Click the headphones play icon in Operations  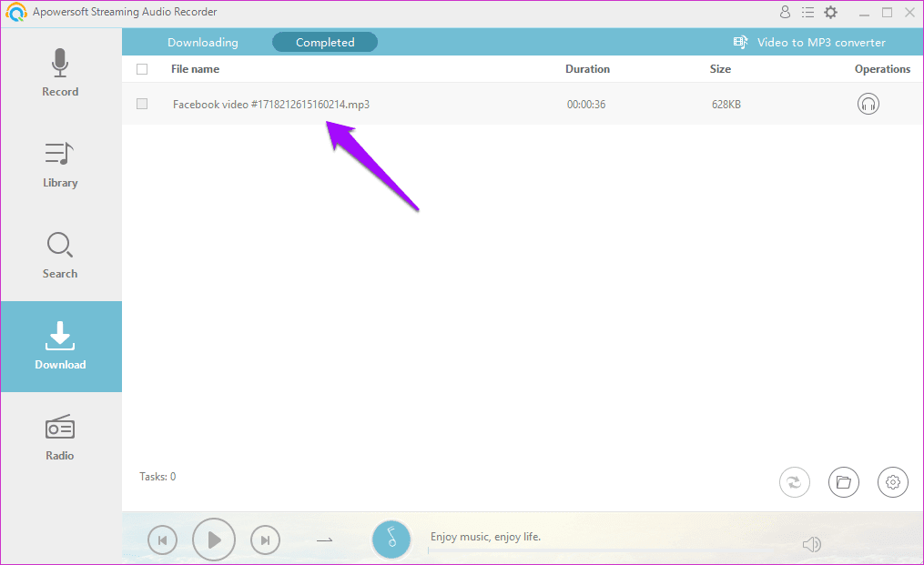868,104
